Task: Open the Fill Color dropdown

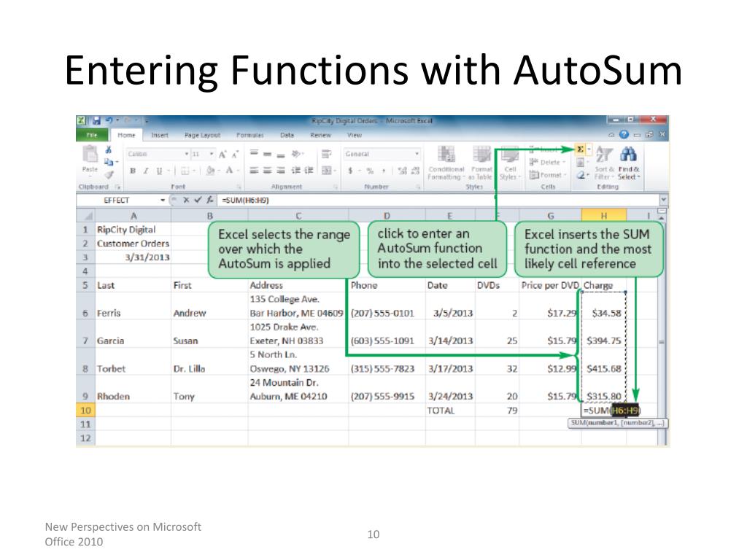Action: click(x=217, y=171)
